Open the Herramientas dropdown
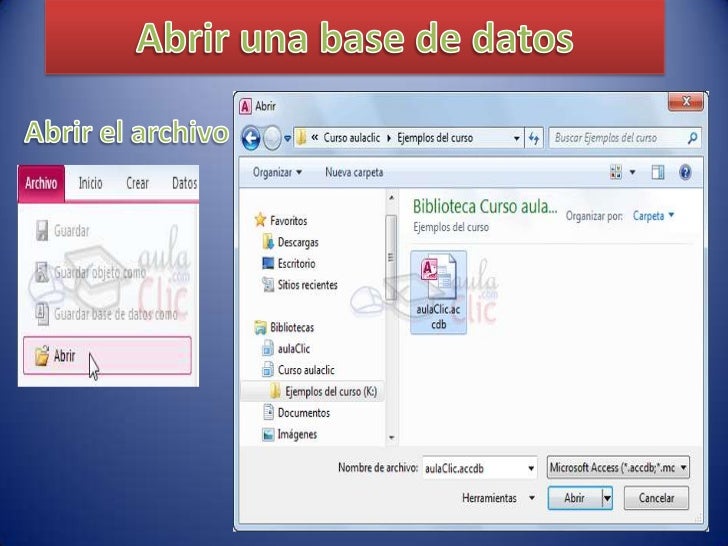Screen dimensions: 728x546 [498, 498]
